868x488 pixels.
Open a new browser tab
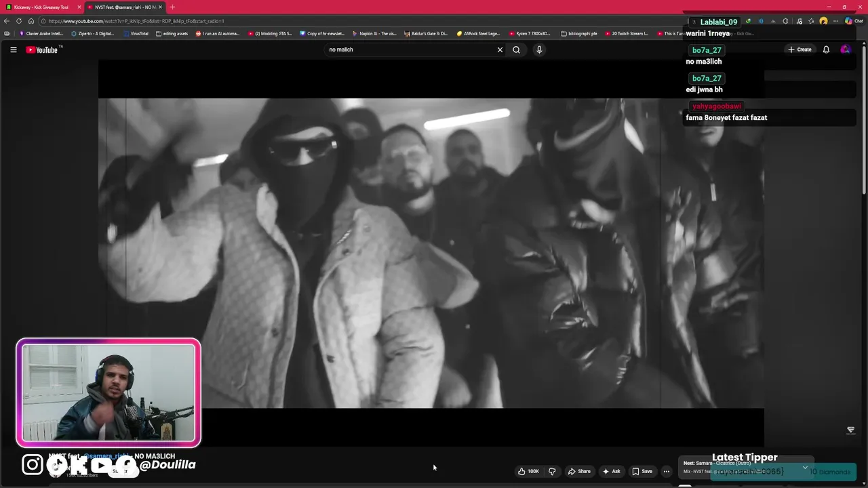[172, 7]
